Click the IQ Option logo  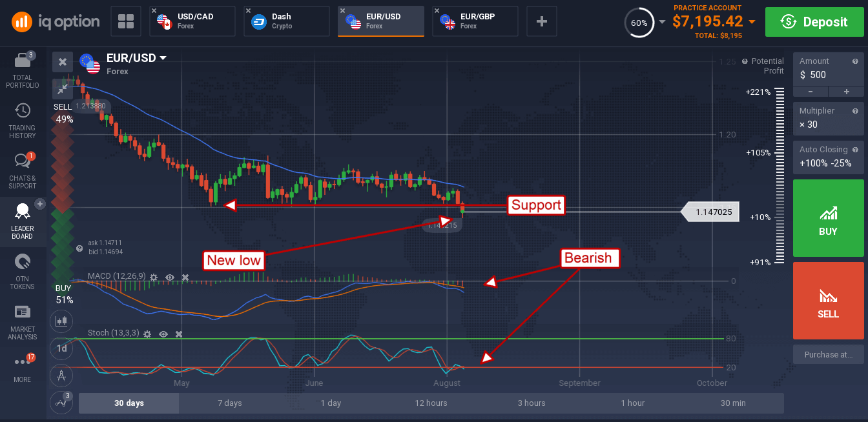56,22
